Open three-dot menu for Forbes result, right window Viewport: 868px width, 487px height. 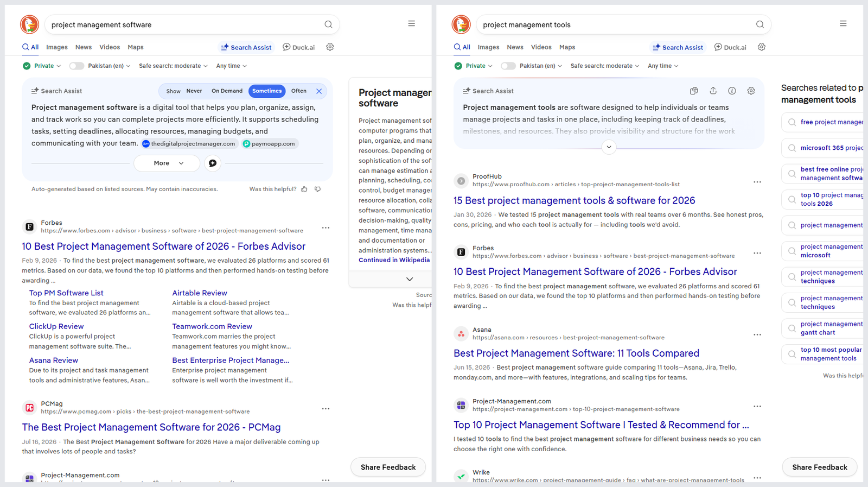(x=757, y=253)
